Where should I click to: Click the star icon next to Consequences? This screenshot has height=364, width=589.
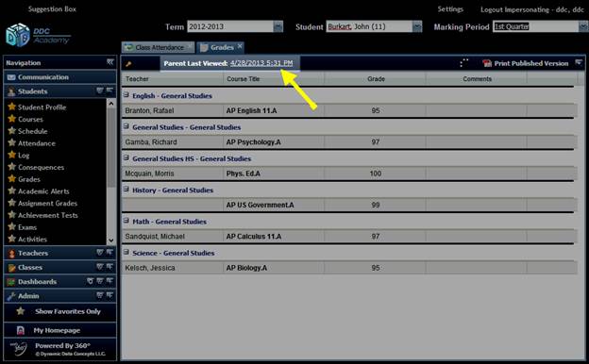tap(12, 167)
